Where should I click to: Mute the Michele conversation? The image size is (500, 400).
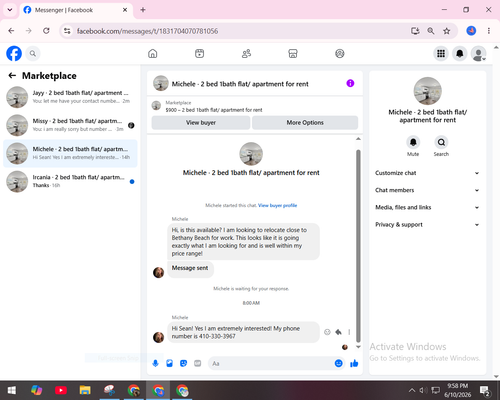(x=413, y=143)
